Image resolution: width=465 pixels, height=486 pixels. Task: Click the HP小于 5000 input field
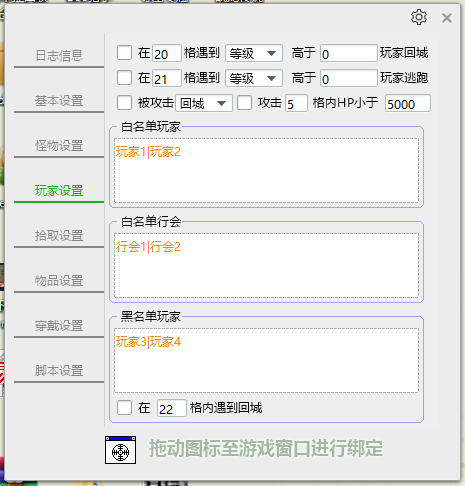click(x=408, y=103)
